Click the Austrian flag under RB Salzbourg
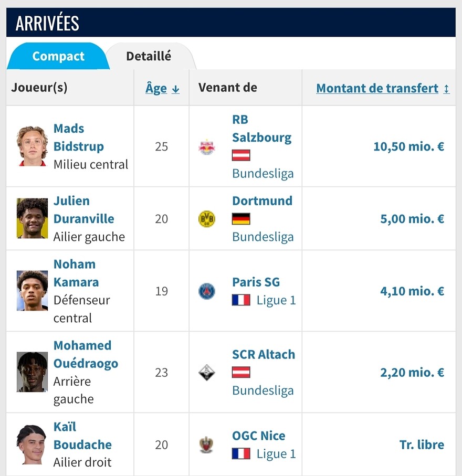This screenshot has height=476, width=462. click(x=241, y=155)
